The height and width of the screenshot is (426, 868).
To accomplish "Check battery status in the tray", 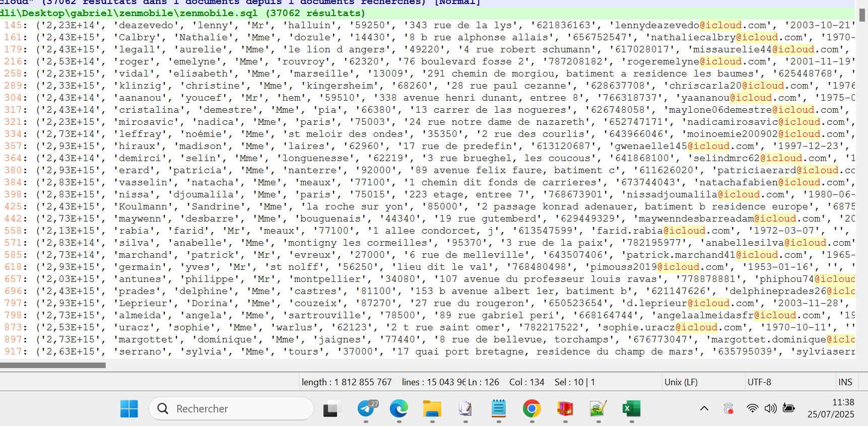I will click(x=788, y=408).
